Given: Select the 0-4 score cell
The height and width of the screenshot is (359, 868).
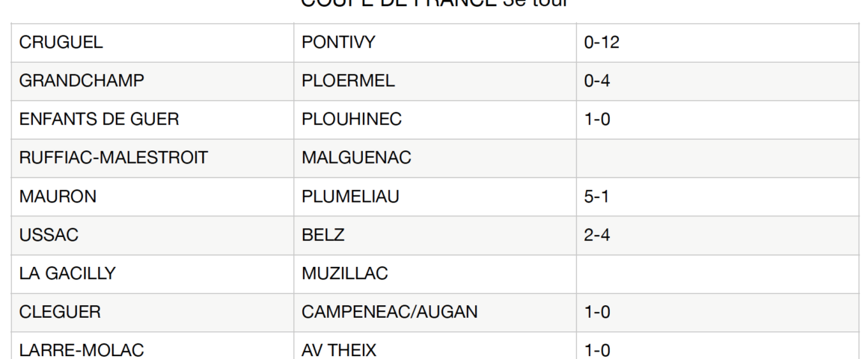Looking at the screenshot, I should [597, 82].
